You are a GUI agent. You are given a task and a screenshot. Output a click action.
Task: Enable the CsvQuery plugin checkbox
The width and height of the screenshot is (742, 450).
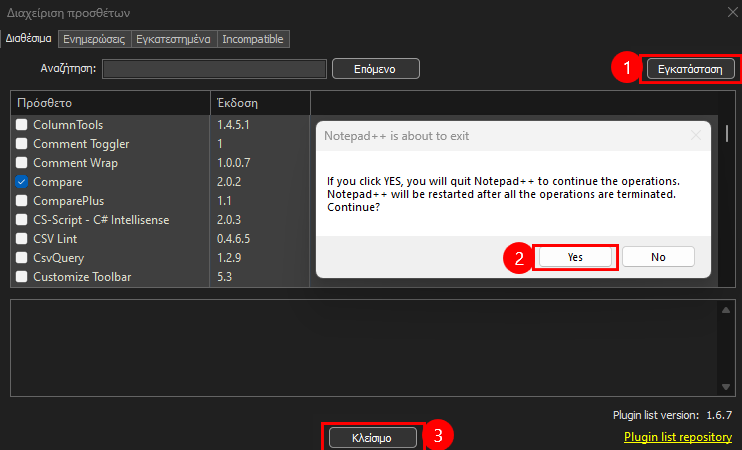tap(21, 257)
